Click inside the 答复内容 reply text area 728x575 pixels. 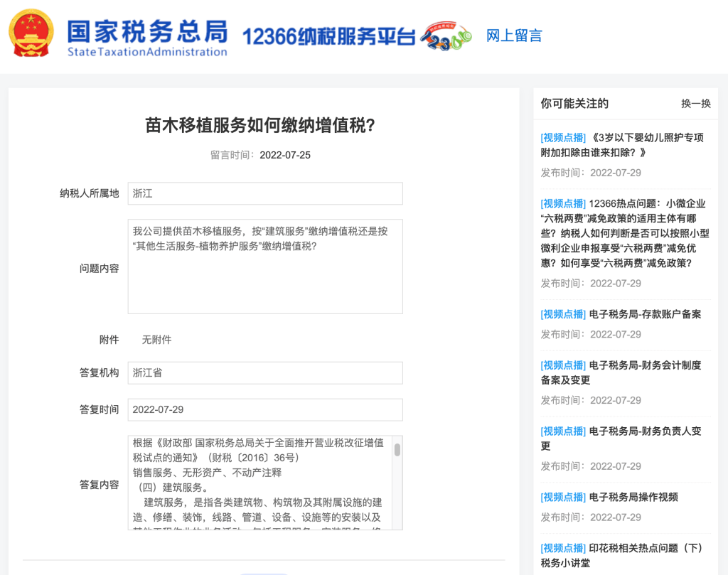[259, 483]
